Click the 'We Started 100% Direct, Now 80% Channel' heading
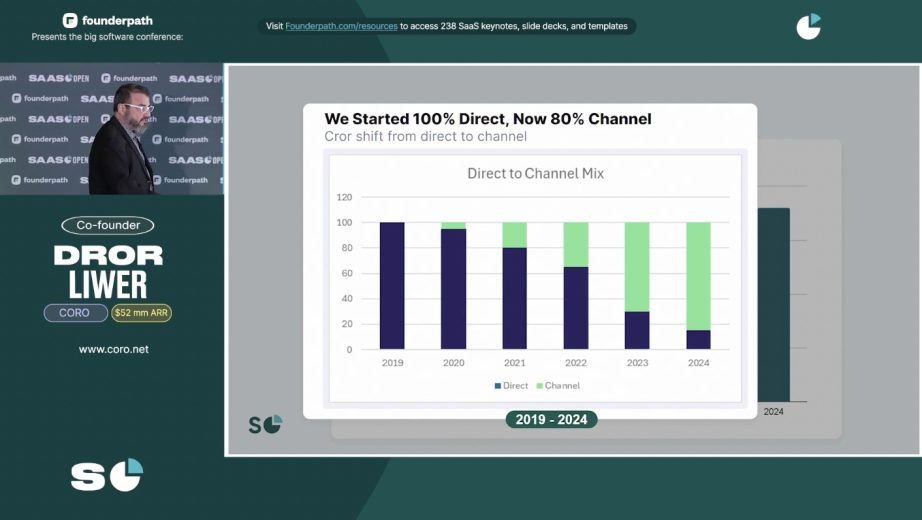The width and height of the screenshot is (922, 520). [x=487, y=119]
